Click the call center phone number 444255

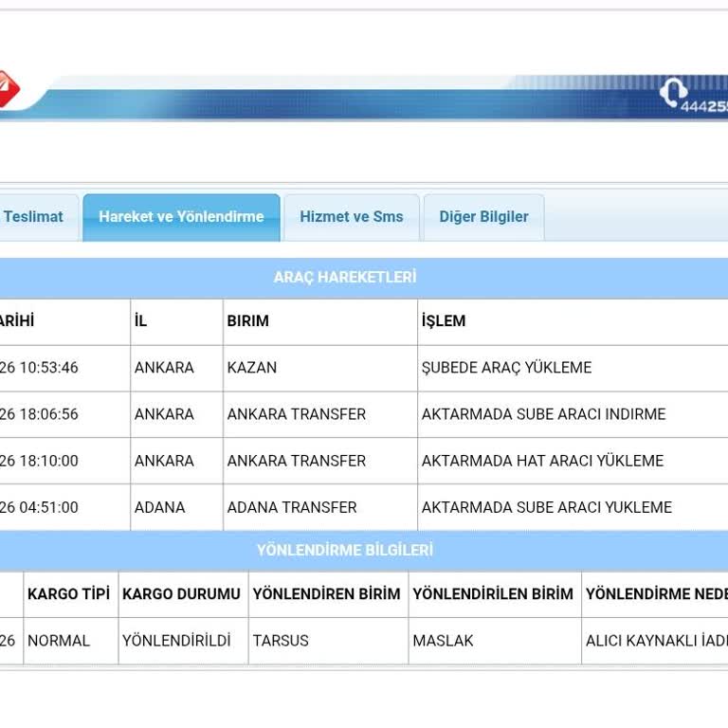click(704, 107)
